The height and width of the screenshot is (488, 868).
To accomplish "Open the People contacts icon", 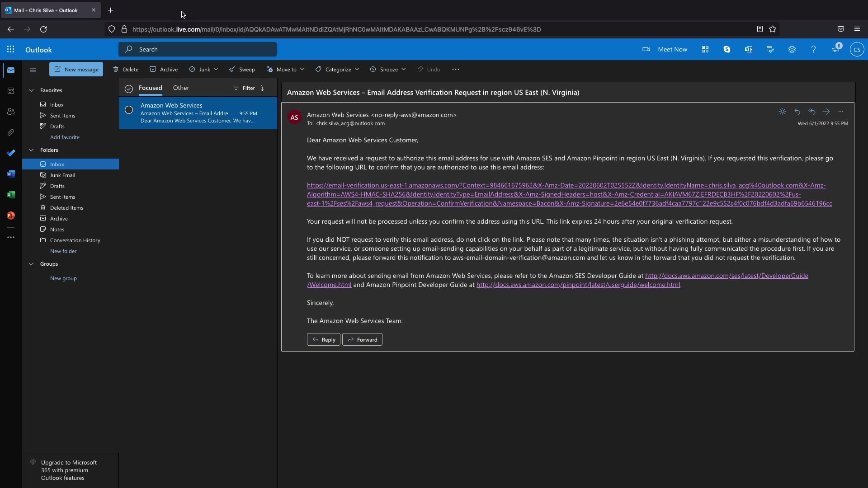I will coord(11,112).
